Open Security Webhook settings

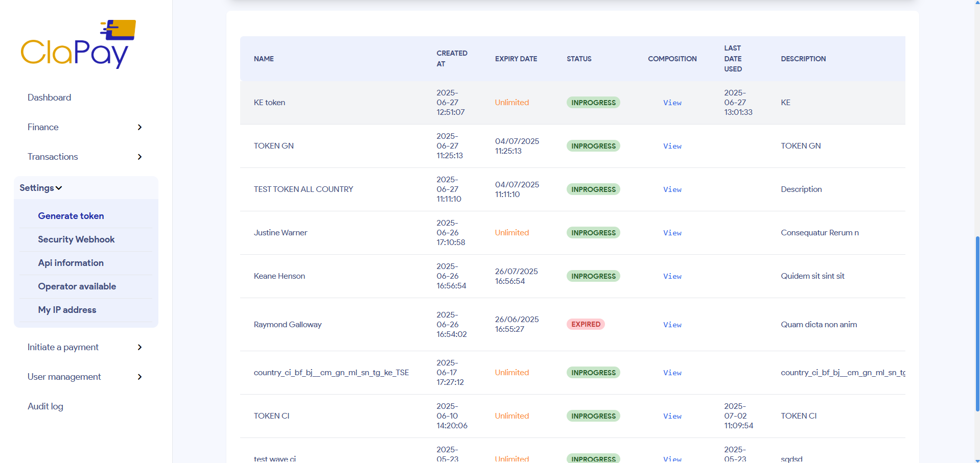click(76, 239)
